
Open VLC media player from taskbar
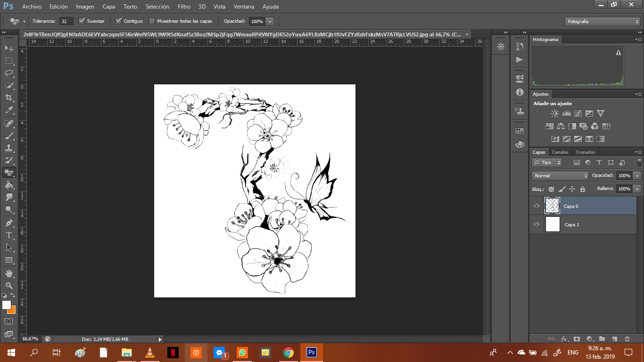click(150, 353)
